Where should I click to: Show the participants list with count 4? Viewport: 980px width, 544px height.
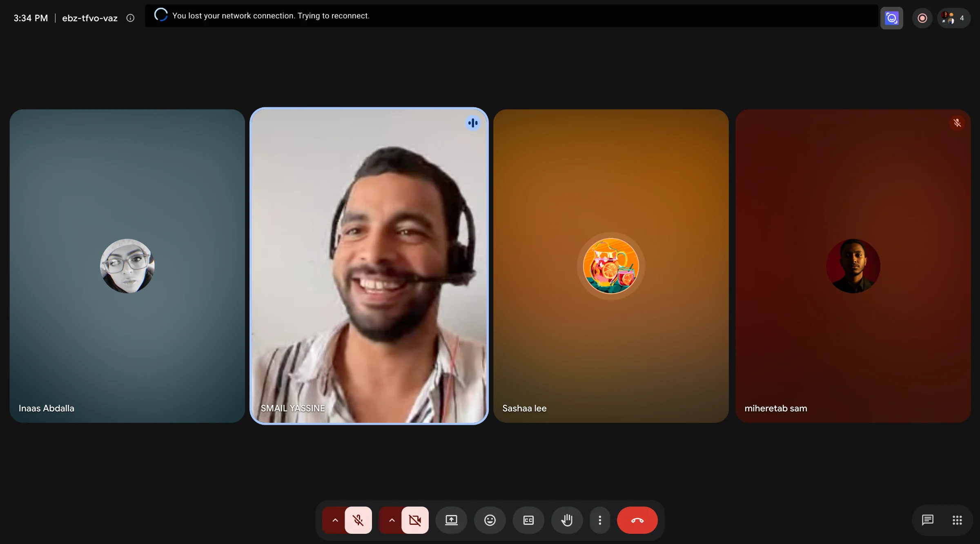(953, 18)
